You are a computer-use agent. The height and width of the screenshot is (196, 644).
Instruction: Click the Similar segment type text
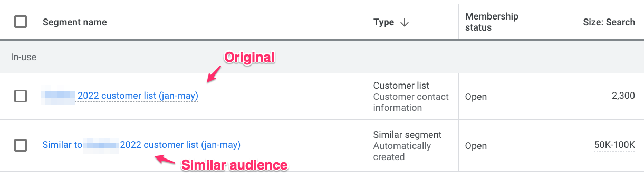(408, 135)
